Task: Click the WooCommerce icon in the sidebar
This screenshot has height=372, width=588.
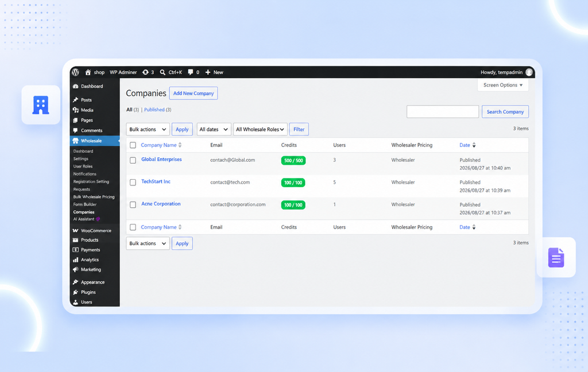Action: pos(75,230)
